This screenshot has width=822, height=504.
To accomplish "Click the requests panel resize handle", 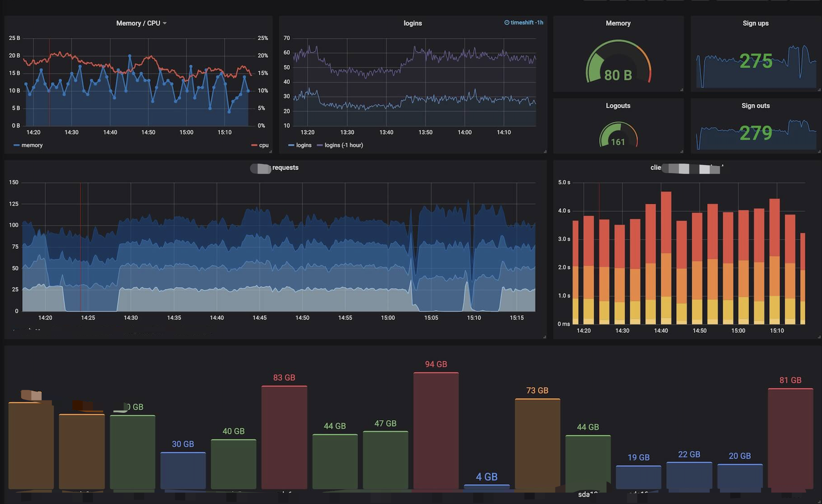I will coord(544,337).
